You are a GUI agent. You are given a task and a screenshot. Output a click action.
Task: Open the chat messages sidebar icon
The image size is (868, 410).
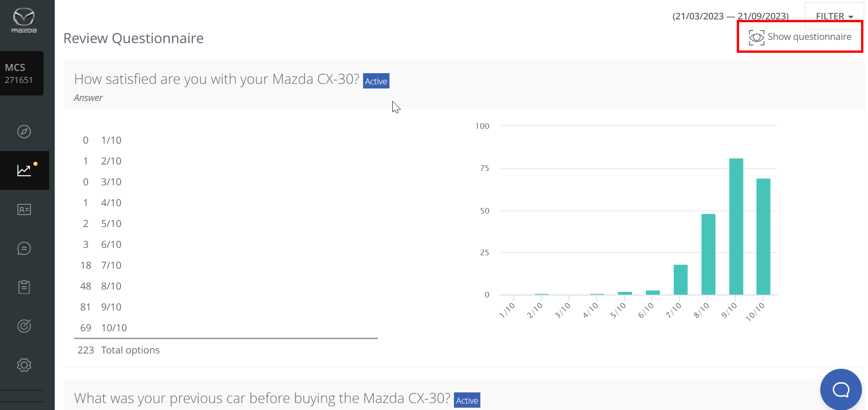(24, 248)
